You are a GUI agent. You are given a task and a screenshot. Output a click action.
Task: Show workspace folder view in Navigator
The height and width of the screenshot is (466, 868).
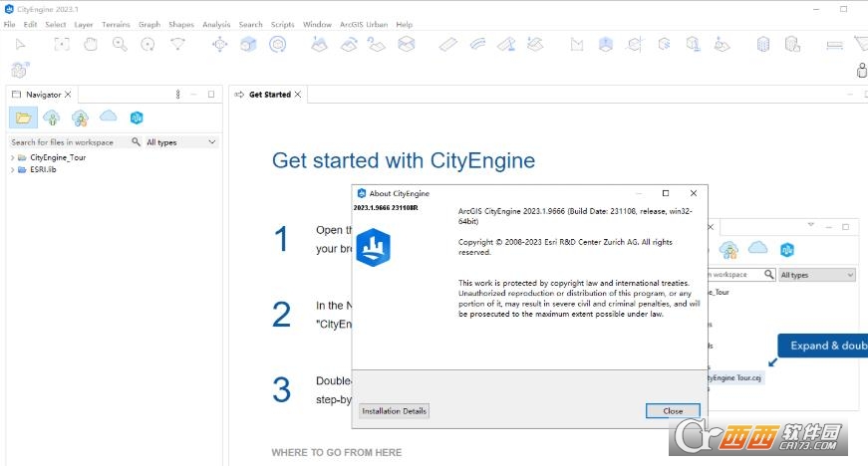click(23, 117)
